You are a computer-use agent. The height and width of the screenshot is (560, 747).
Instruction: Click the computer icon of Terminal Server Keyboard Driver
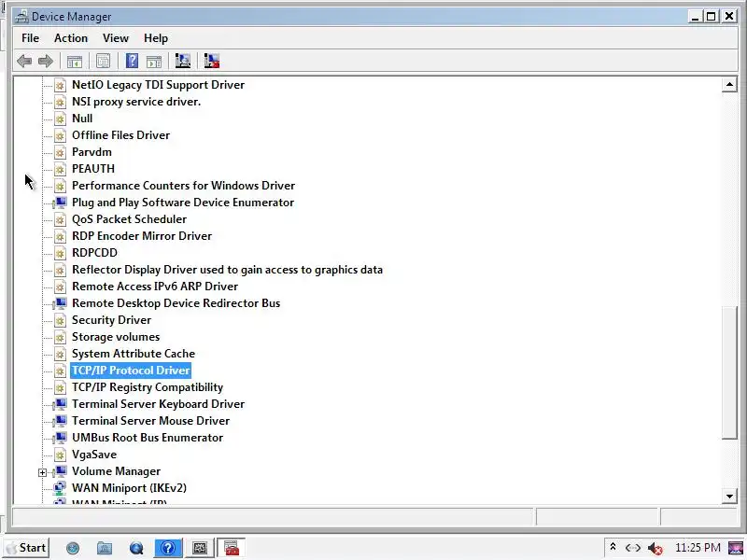click(x=60, y=404)
